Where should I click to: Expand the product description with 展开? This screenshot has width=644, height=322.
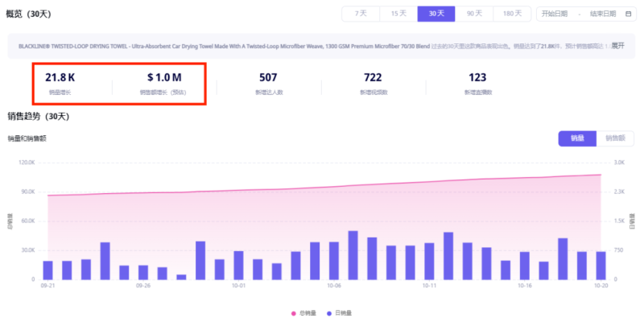[x=617, y=46]
